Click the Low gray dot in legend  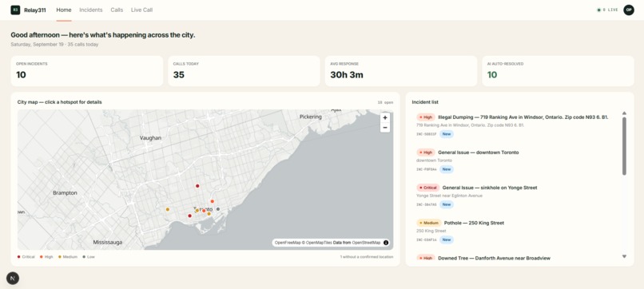(x=84, y=256)
